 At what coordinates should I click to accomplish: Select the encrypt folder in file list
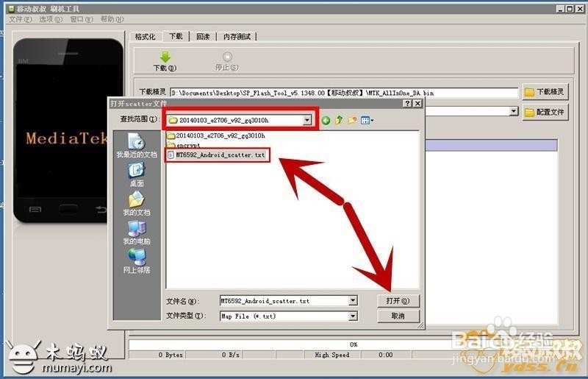coord(184,145)
